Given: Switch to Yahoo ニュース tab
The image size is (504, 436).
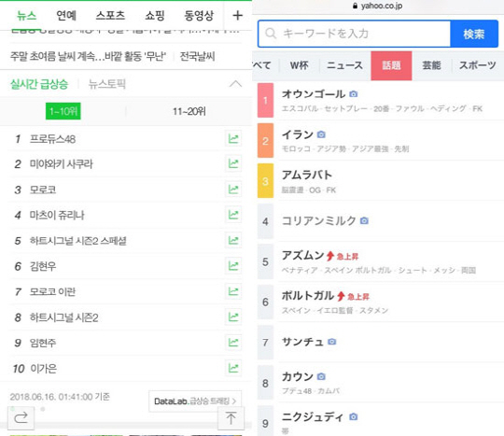Looking at the screenshot, I should [344, 65].
